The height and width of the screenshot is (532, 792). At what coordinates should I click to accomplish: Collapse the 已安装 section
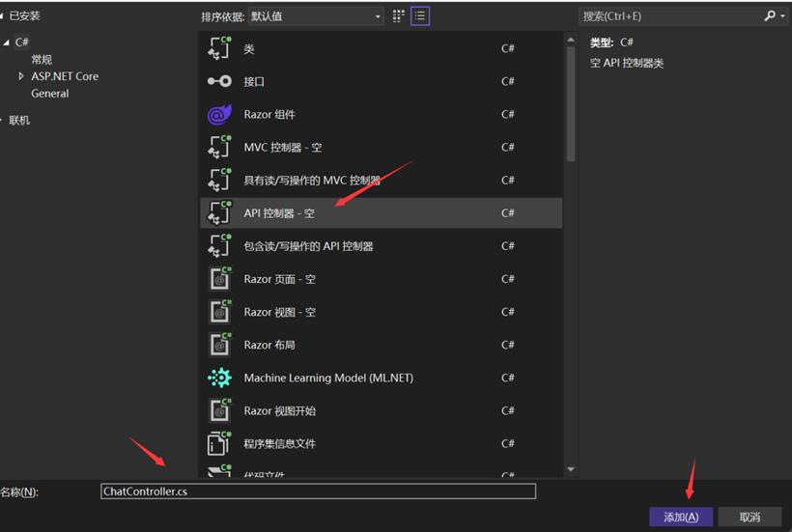(x=2, y=16)
